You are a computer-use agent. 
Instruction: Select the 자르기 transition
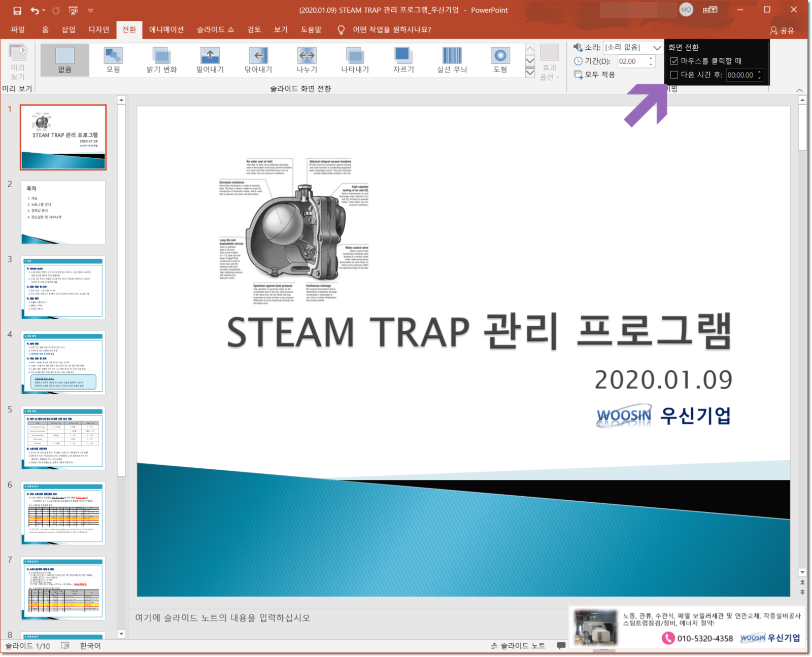403,60
